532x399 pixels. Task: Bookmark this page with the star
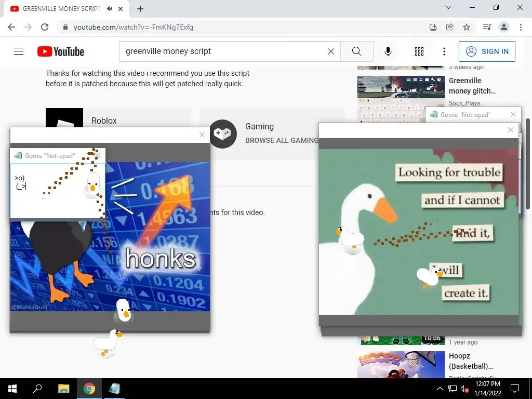(x=467, y=27)
